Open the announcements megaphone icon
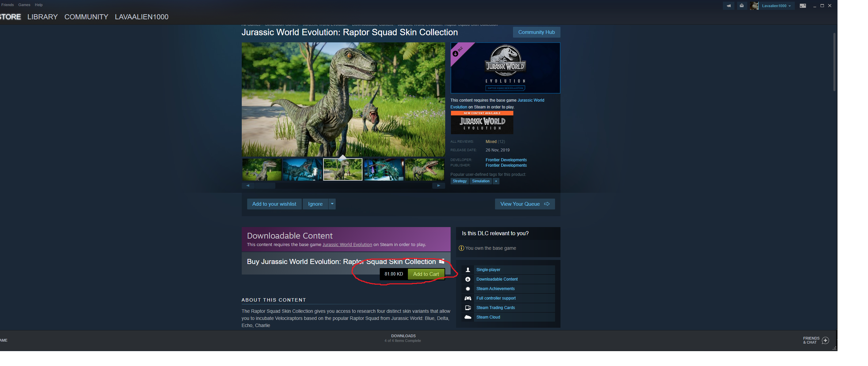868x366 pixels. (x=728, y=6)
